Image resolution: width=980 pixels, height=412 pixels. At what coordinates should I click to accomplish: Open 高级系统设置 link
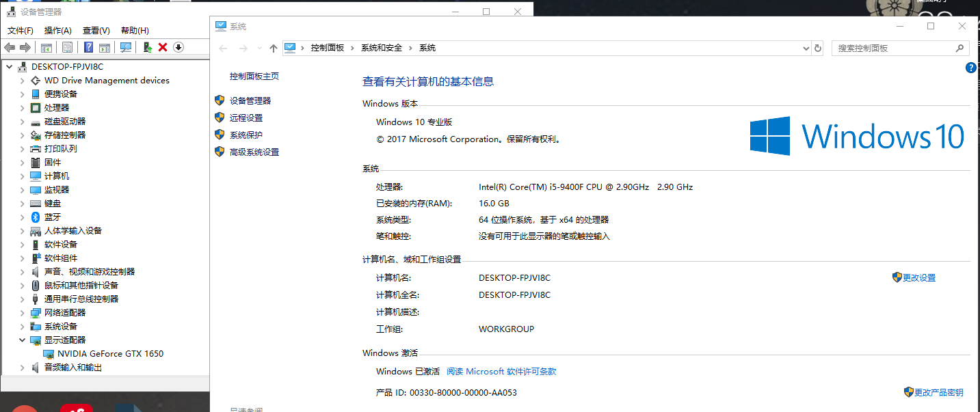[x=254, y=152]
